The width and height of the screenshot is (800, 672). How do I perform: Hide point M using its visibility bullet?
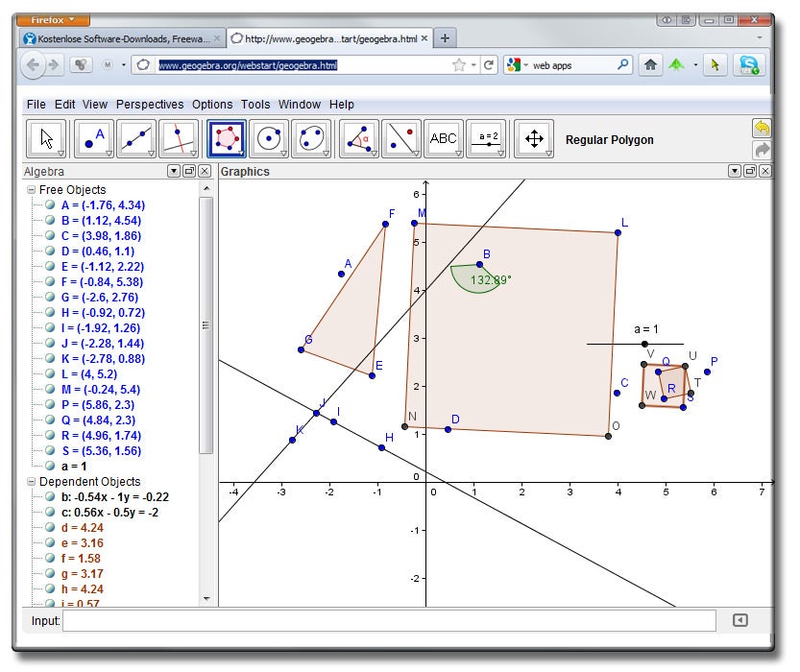(x=50, y=390)
